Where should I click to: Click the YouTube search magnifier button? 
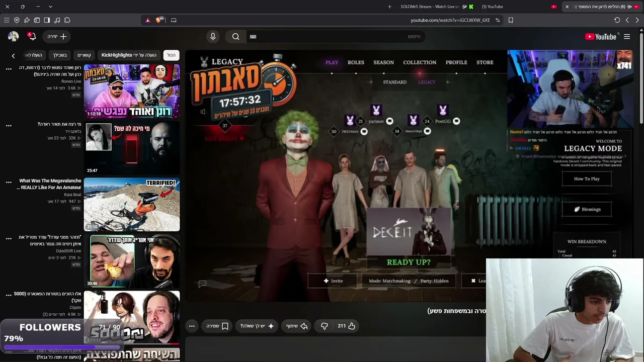(x=235, y=36)
